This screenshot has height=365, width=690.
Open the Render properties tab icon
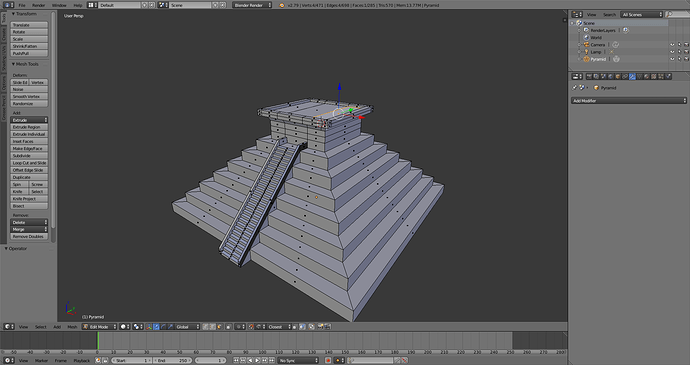[x=589, y=77]
